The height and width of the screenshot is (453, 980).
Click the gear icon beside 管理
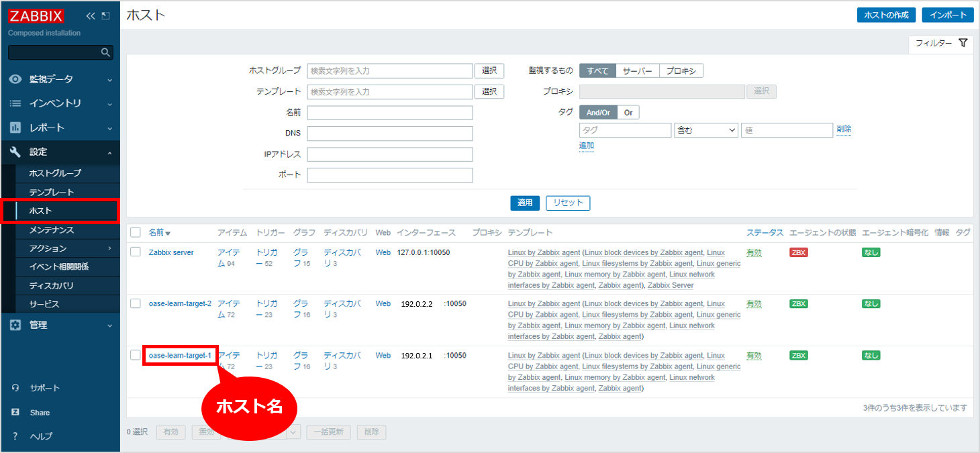pyautogui.click(x=15, y=325)
